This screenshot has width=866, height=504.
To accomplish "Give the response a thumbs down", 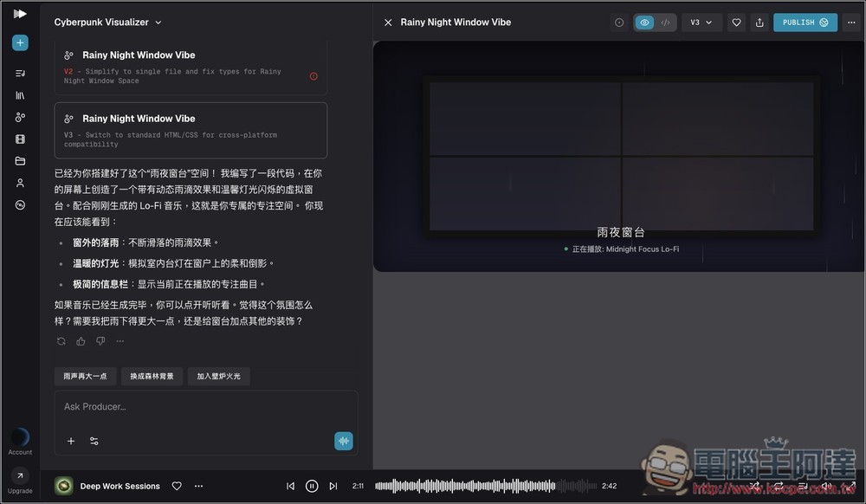I will pyautogui.click(x=100, y=341).
